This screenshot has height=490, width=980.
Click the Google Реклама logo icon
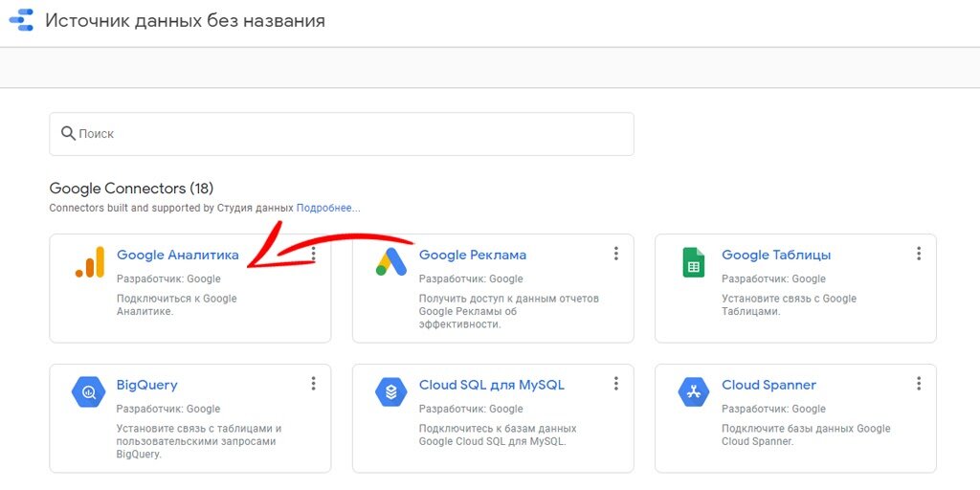391,262
